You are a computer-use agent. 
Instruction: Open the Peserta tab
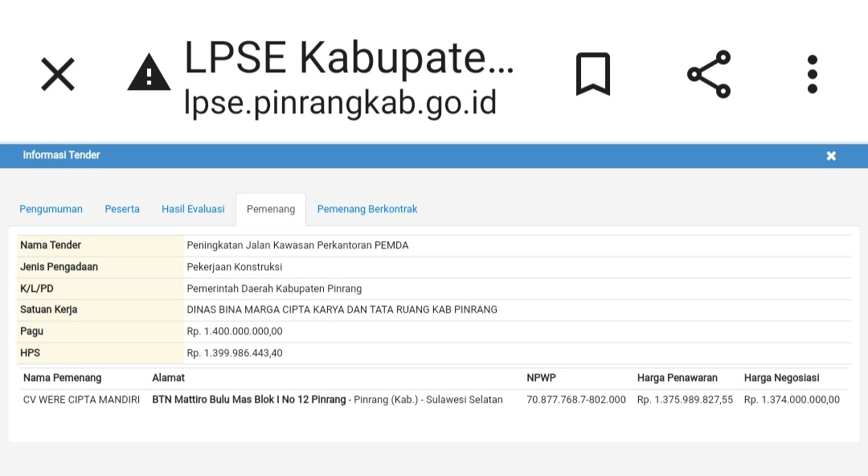pos(122,209)
